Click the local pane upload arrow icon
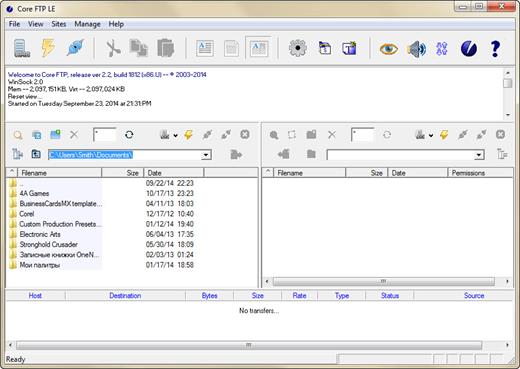 (x=236, y=154)
